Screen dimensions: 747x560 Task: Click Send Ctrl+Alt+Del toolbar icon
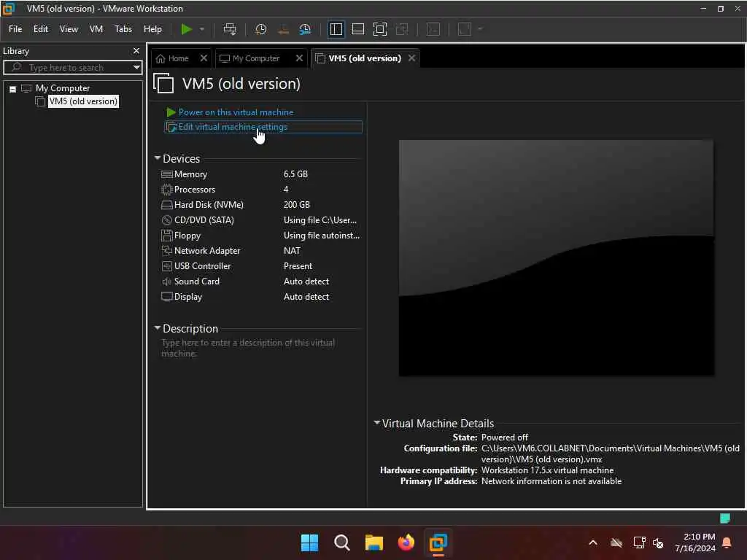point(230,29)
